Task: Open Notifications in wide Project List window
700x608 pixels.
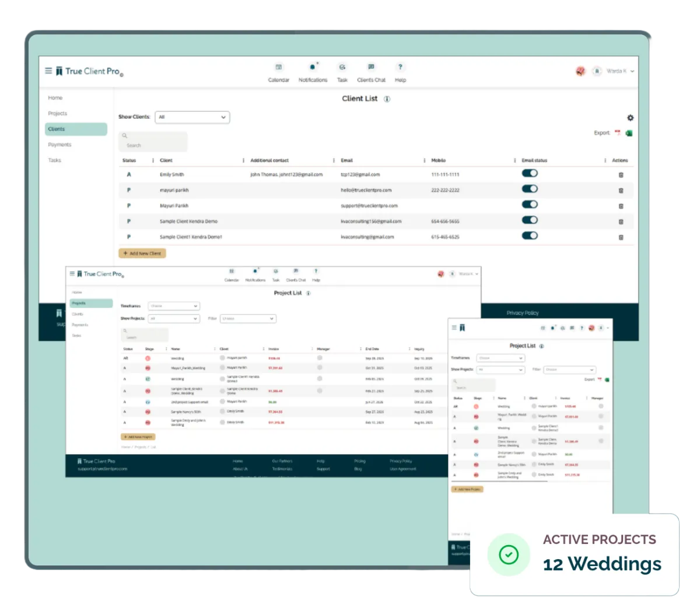Action: (x=255, y=275)
